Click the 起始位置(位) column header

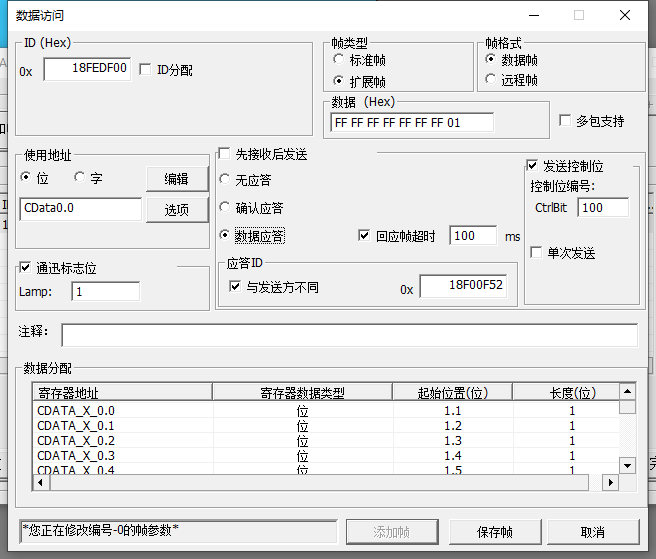point(451,393)
